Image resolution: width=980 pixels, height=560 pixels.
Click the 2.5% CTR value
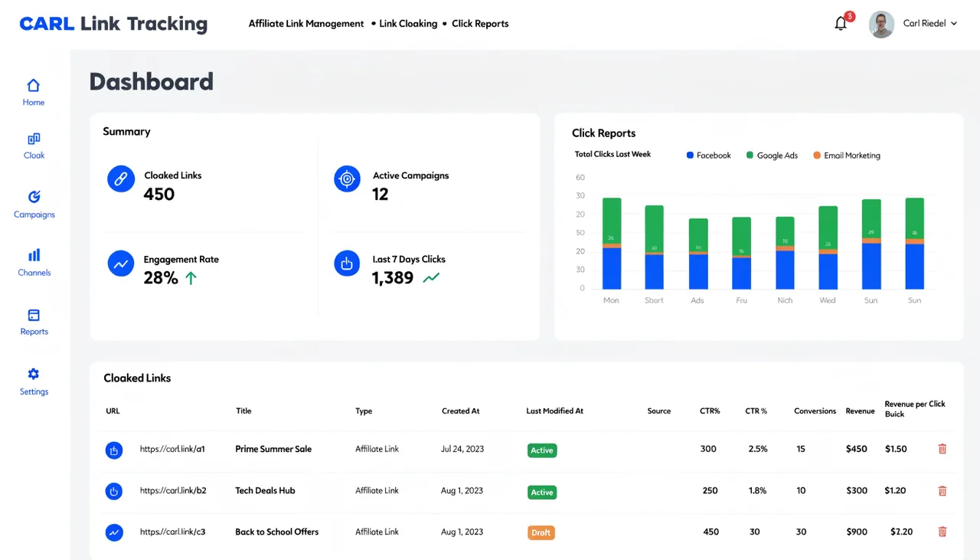click(758, 449)
